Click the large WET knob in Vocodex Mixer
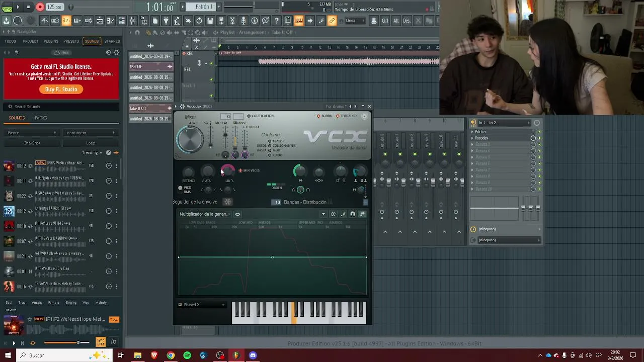This screenshot has width=644, height=362. [190, 139]
